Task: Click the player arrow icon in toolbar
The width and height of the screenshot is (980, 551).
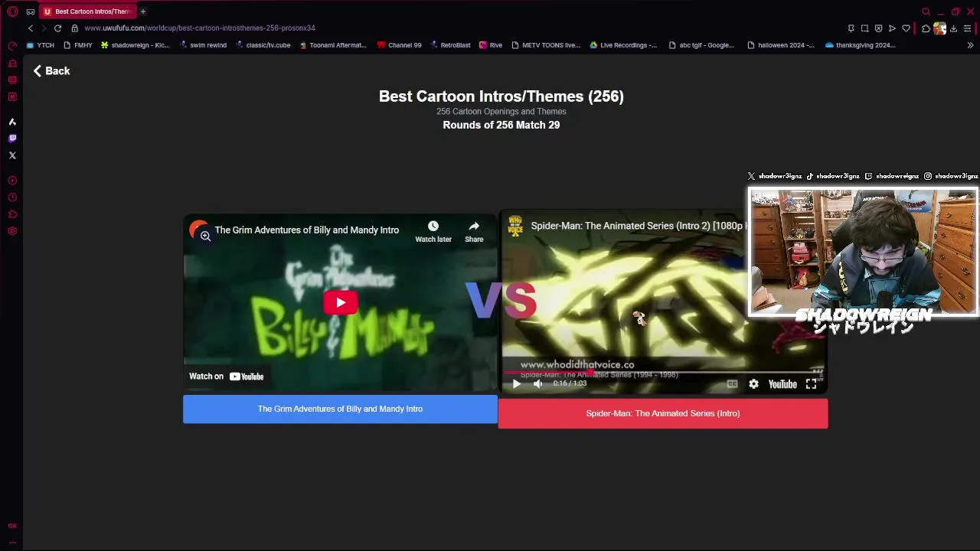Action: point(892,28)
